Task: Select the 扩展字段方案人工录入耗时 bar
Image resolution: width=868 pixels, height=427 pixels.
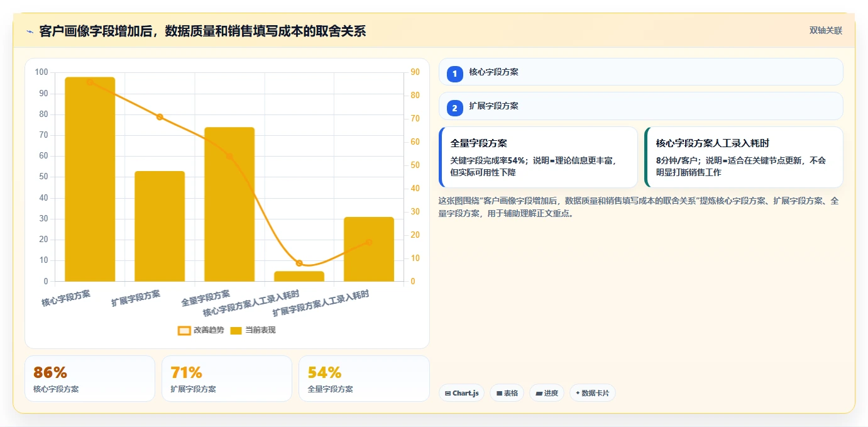Action: pos(369,249)
